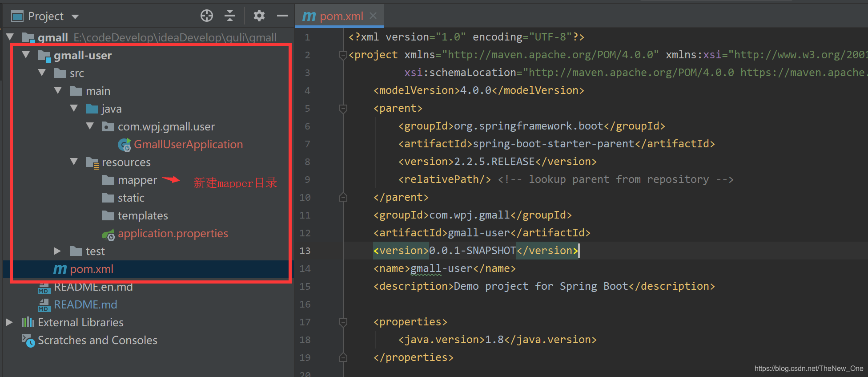Click the modelVersion 4.0.0 line

[479, 91]
